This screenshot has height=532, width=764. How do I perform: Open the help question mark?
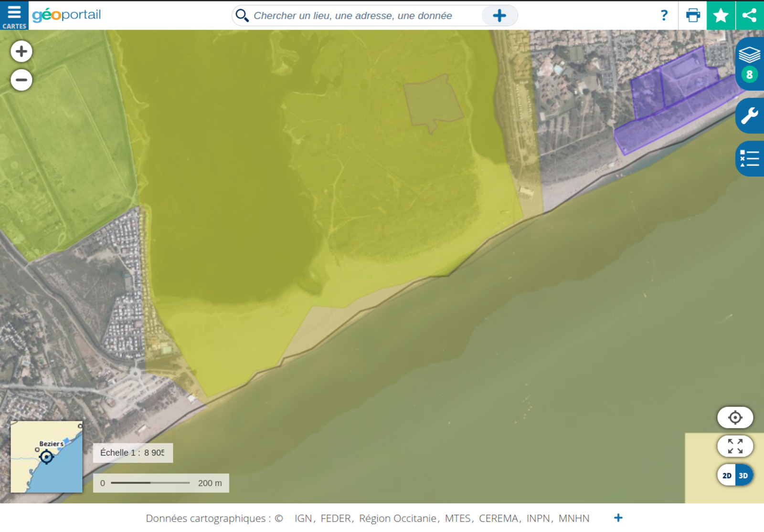tap(664, 16)
